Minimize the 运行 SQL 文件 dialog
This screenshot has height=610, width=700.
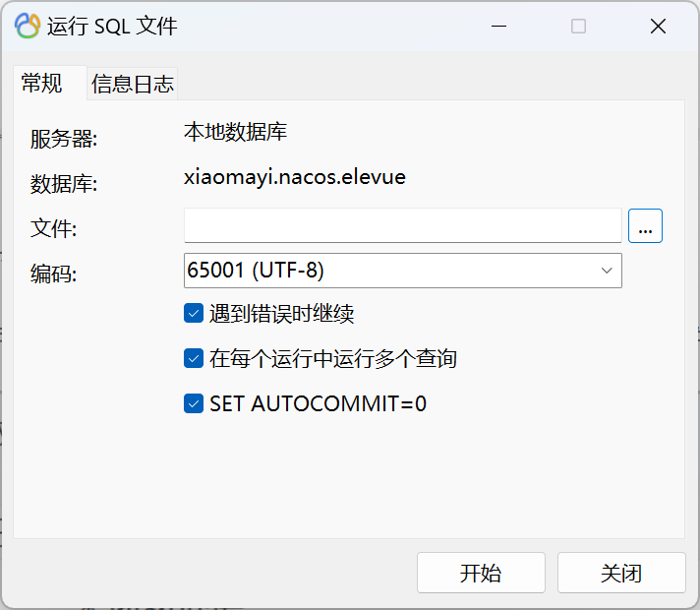498,26
